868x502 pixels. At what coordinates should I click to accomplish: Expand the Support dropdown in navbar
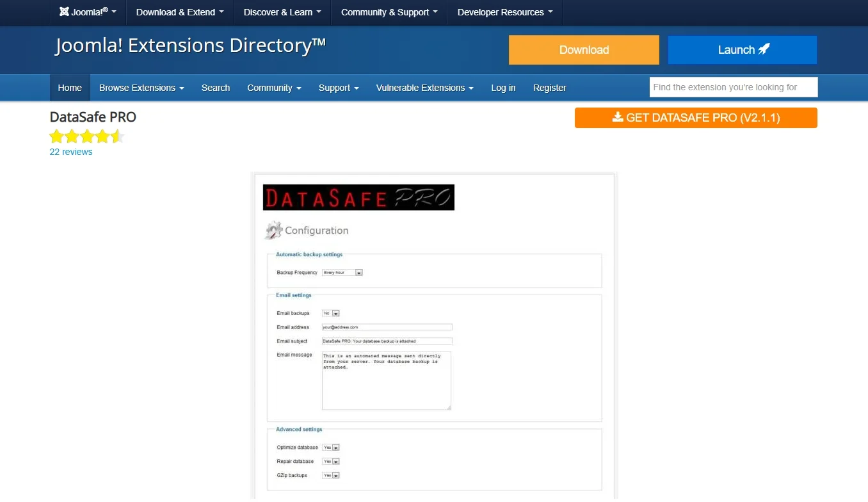tap(339, 88)
